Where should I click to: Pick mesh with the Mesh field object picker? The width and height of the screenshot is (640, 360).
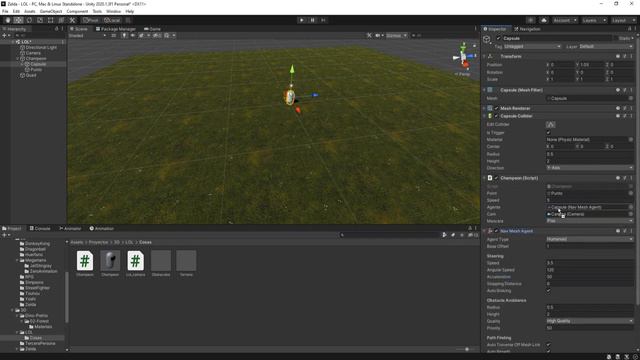631,98
